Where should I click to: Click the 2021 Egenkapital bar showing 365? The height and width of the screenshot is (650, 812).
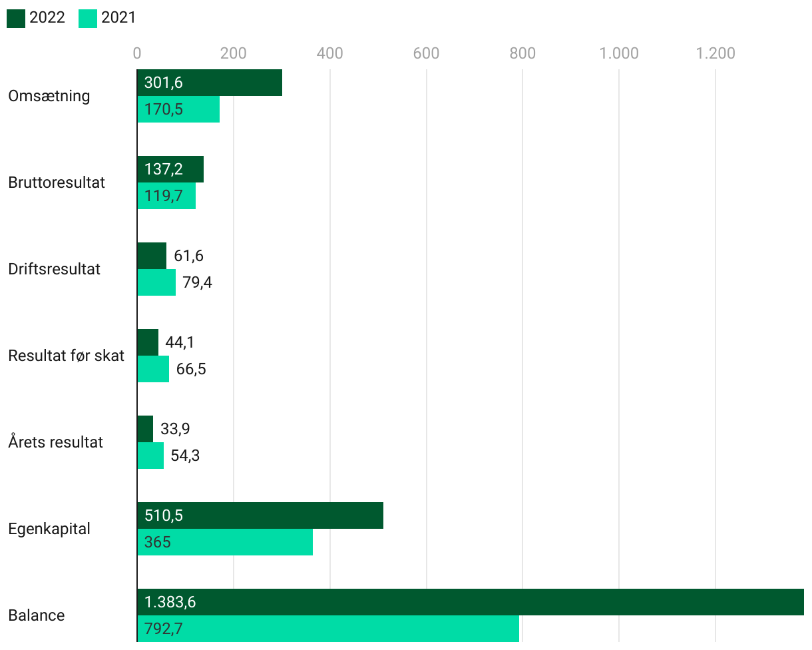tap(225, 542)
